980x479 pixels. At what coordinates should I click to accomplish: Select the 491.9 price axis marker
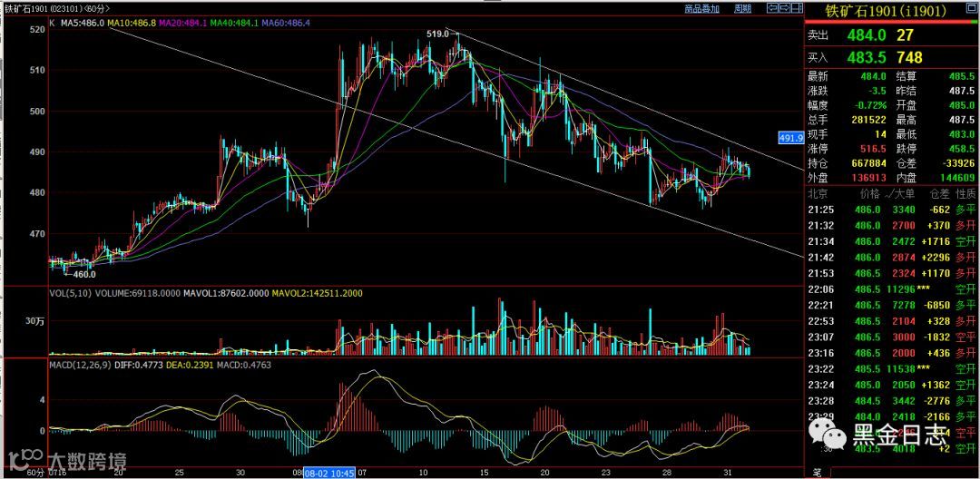pyautogui.click(x=790, y=137)
